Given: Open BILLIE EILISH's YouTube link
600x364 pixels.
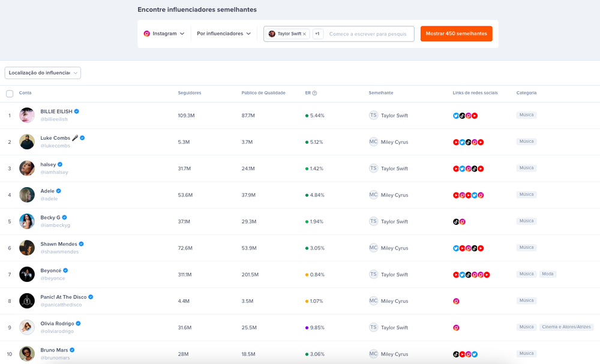Looking at the screenshot, I should coord(475,116).
